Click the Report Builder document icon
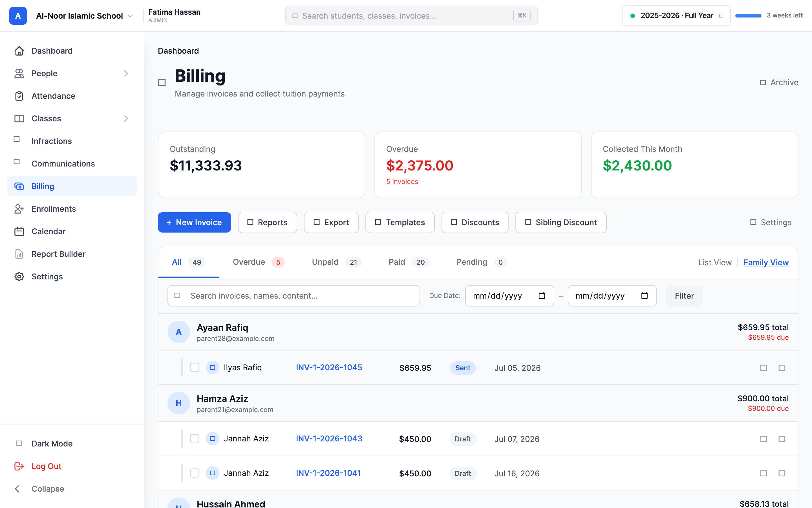812x508 pixels. point(19,254)
